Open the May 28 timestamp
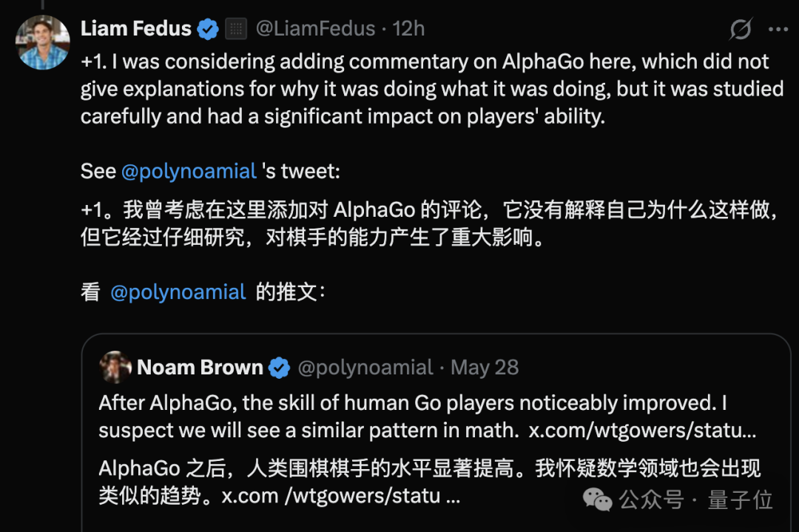 (485, 368)
